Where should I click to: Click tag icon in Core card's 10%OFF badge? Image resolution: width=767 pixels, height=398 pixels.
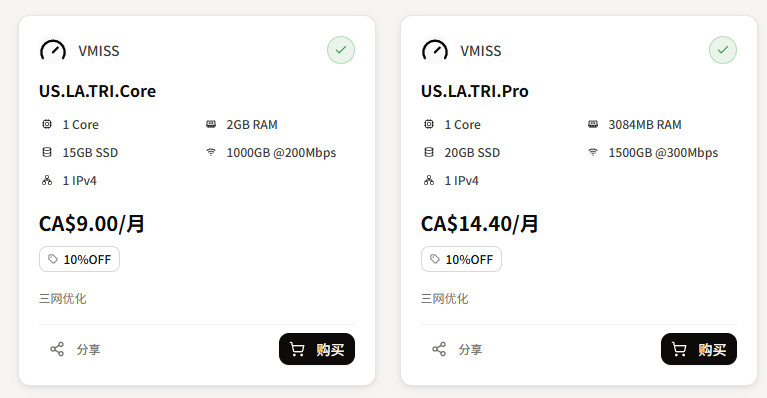[x=53, y=259]
